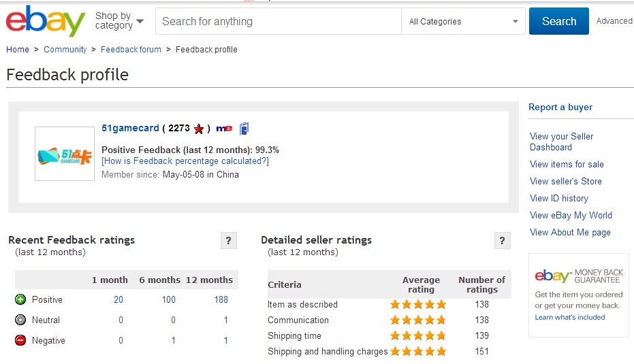The height and width of the screenshot is (364, 634).
Task: Click the gray Neutral feedback icon
Action: pyautogui.click(x=20, y=320)
